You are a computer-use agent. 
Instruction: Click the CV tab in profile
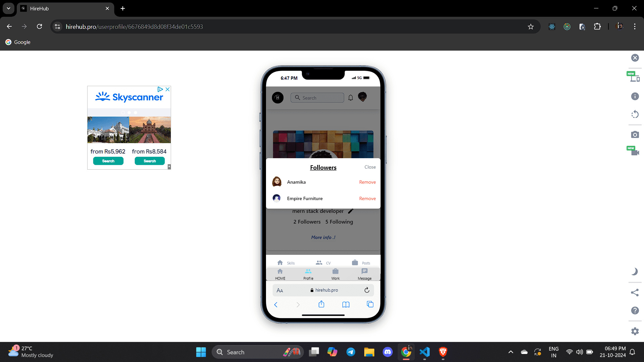pyautogui.click(x=323, y=262)
